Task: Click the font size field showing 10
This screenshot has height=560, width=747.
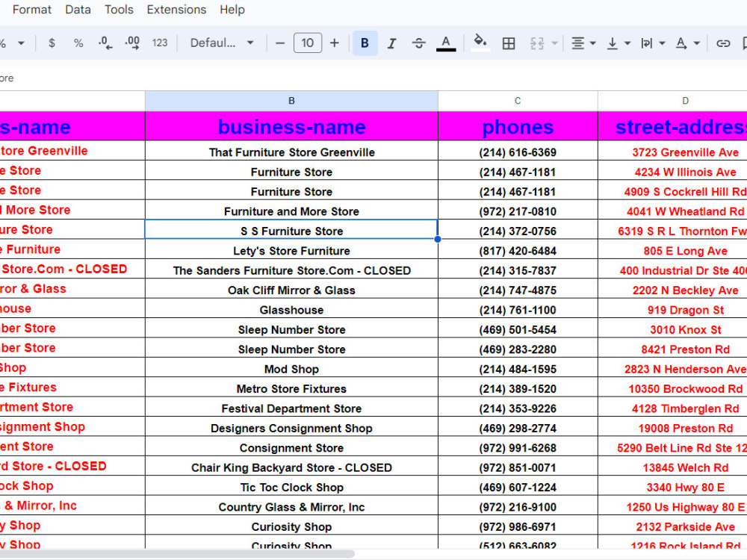Action: pyautogui.click(x=307, y=43)
